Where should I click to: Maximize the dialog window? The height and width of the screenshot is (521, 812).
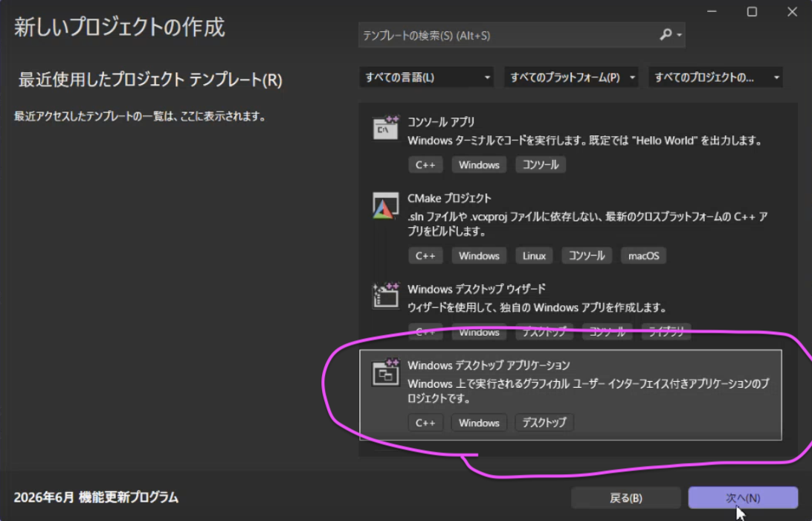coord(752,11)
